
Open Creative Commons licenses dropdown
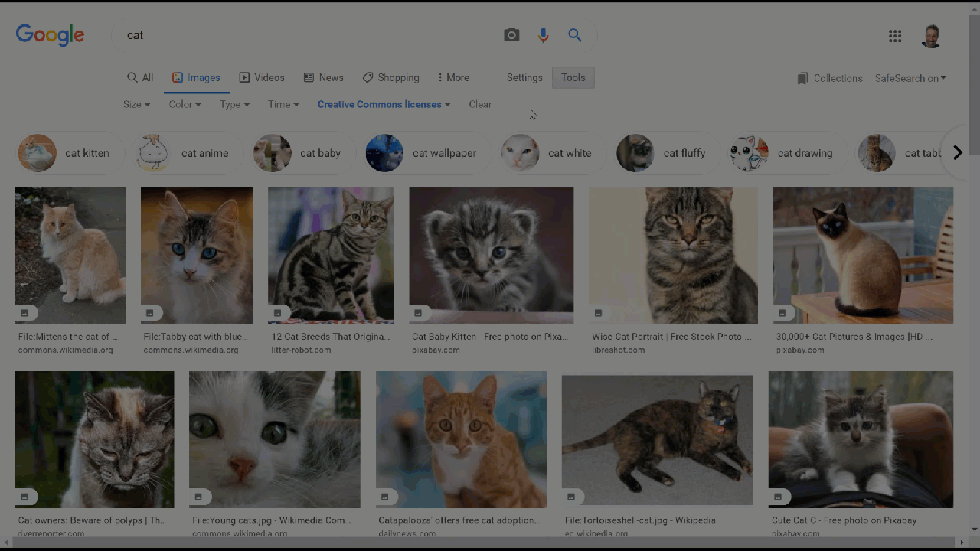click(x=384, y=104)
